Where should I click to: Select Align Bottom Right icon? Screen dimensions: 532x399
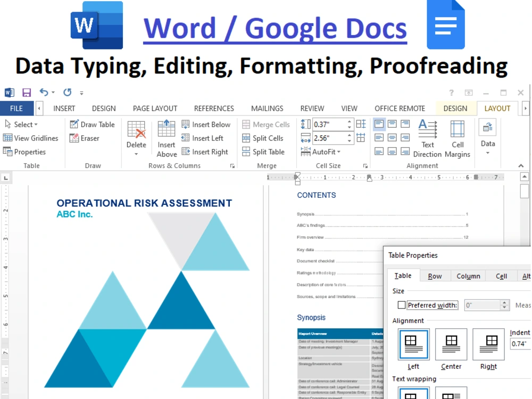click(405, 151)
